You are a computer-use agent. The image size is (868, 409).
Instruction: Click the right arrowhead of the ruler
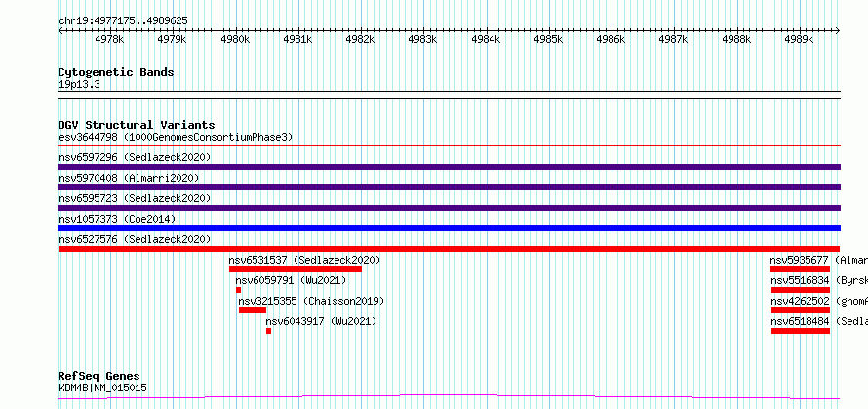(x=838, y=31)
